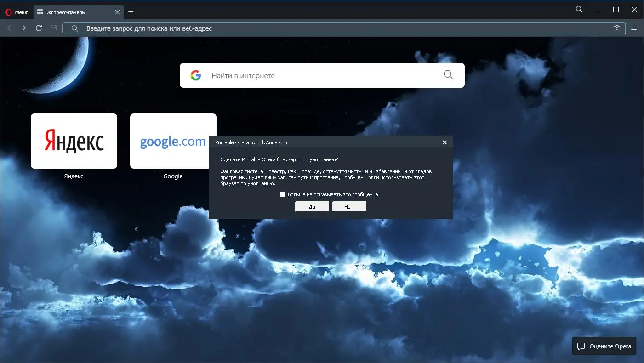Open tab search in the title bar
The height and width of the screenshot is (363, 644).
click(579, 9)
